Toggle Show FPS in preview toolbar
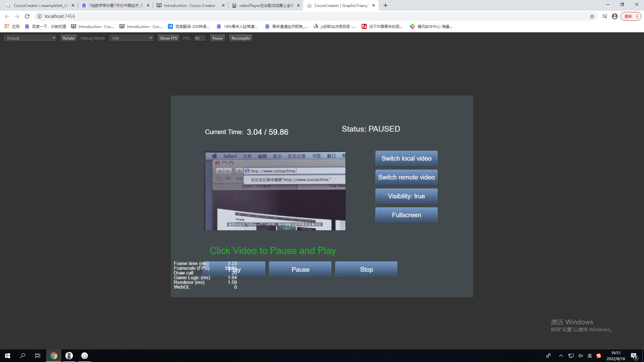 168,38
